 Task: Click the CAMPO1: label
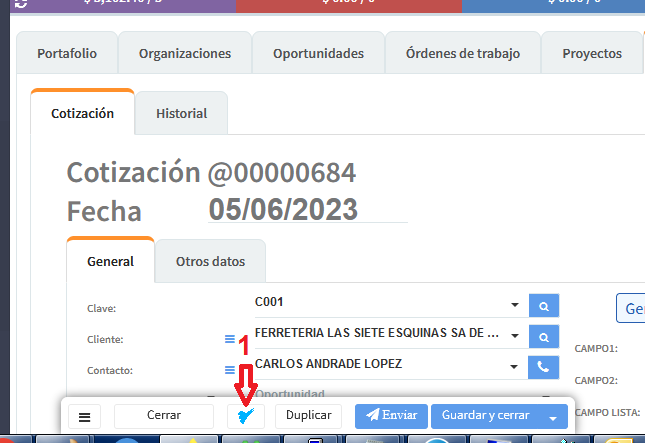[596, 348]
